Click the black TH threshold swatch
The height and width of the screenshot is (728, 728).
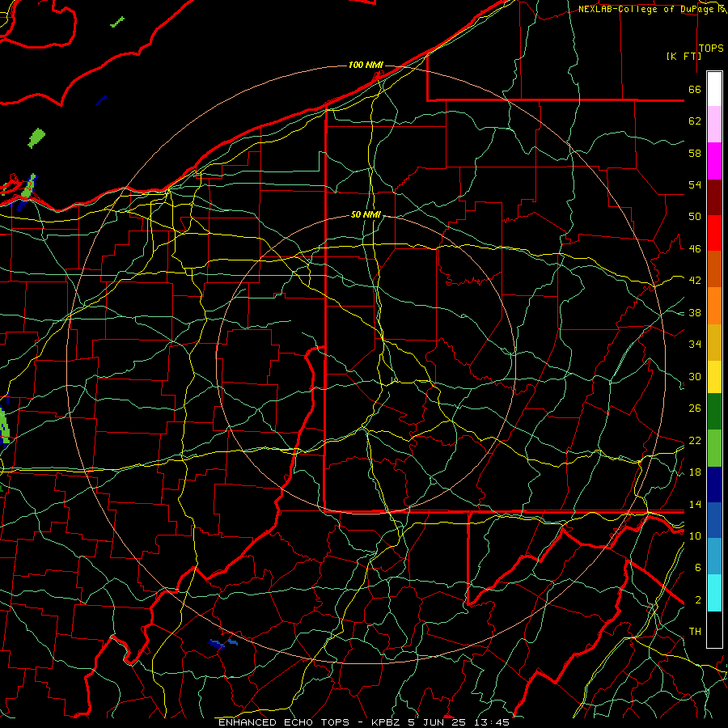coord(714,629)
